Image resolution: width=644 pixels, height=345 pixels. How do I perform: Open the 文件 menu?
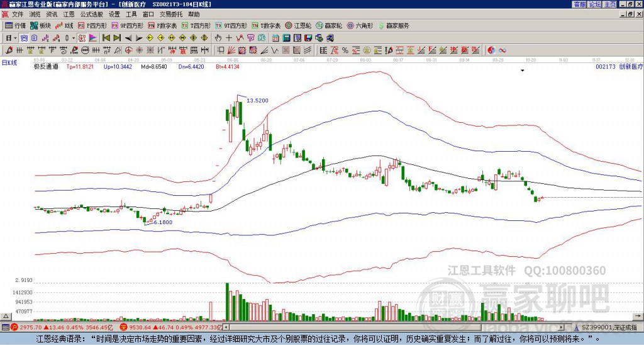click(18, 14)
